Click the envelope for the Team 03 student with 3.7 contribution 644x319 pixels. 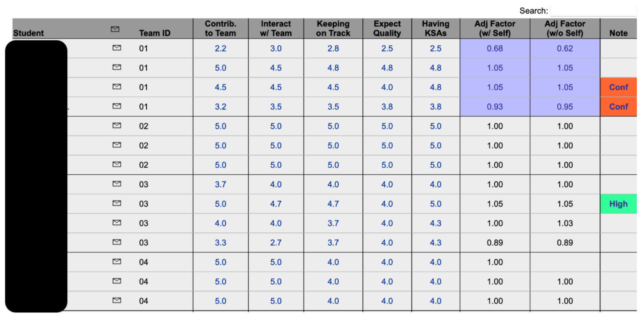click(x=117, y=184)
